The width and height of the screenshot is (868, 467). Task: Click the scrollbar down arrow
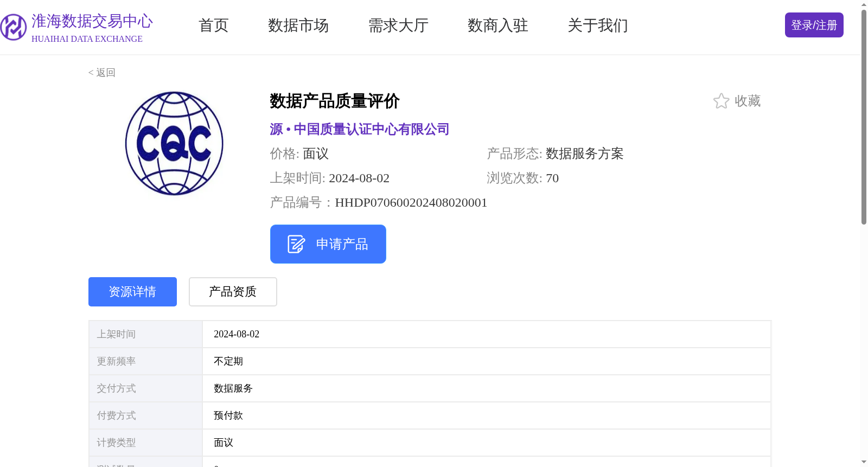(x=864, y=463)
